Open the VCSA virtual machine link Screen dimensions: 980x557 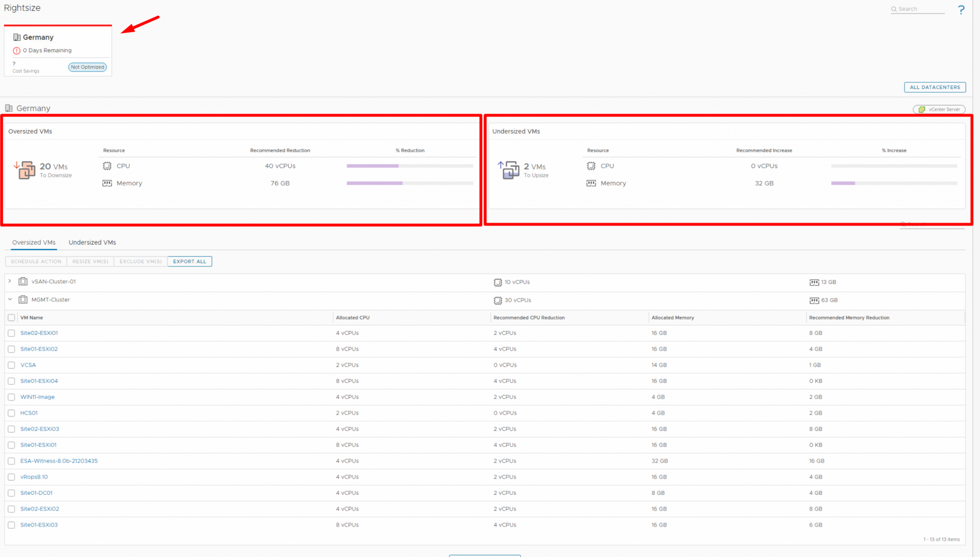(x=28, y=365)
